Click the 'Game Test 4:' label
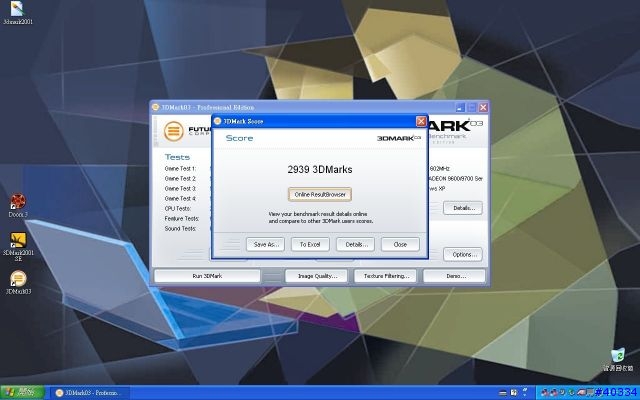Image resolution: width=640 pixels, height=400 pixels. pos(180,198)
